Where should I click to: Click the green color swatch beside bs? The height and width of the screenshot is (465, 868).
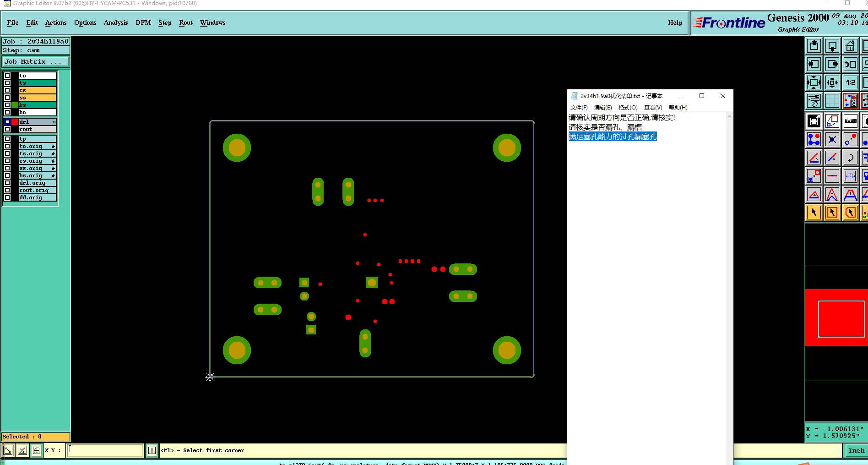15,105
